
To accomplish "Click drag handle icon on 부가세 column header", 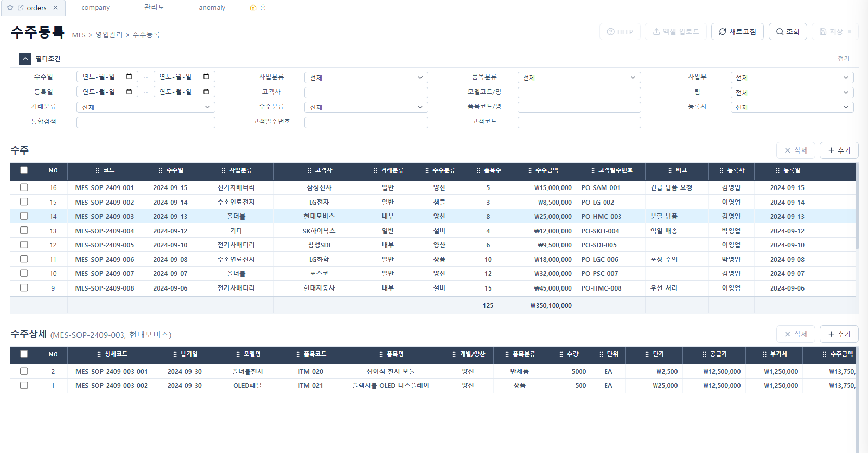I will (x=765, y=354).
